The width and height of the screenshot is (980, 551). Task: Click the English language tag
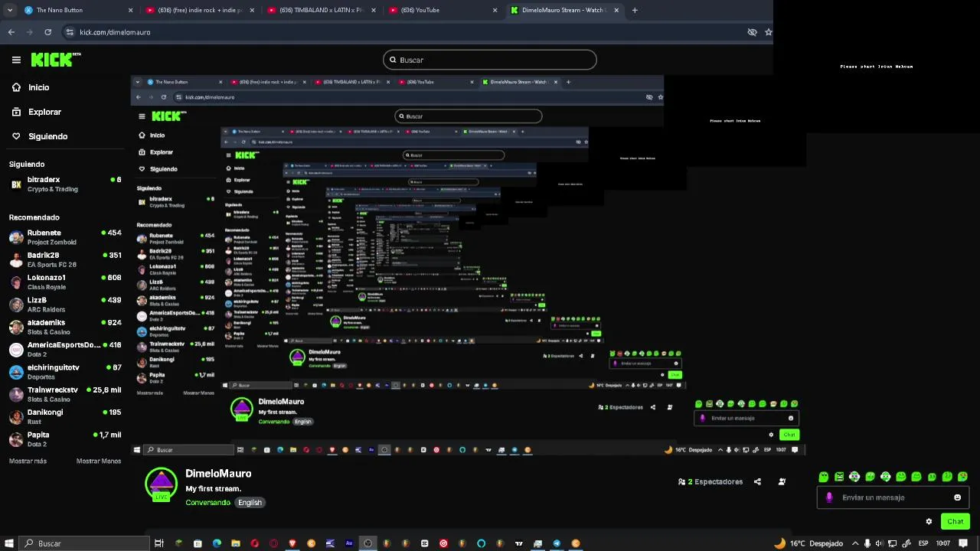click(250, 503)
